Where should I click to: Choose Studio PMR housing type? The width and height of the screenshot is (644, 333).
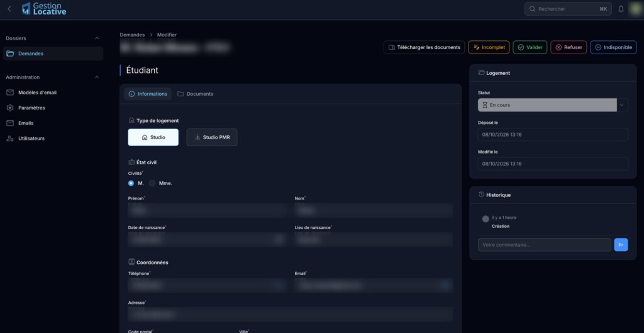212,137
